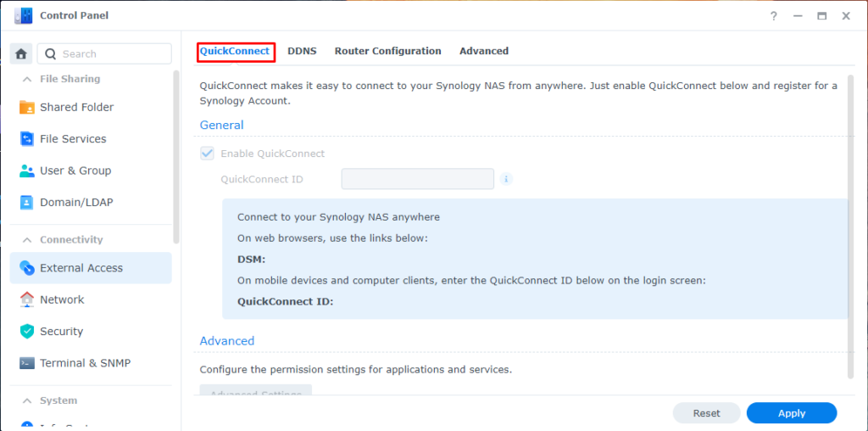Toggle the Enable QuickConnect checkbox
This screenshot has width=868, height=431.
[207, 154]
